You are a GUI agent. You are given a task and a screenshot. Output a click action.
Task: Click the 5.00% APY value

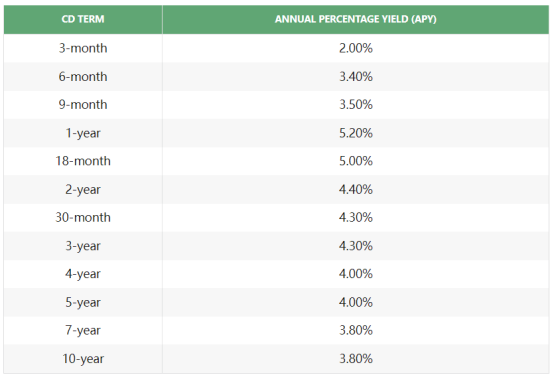click(x=356, y=161)
